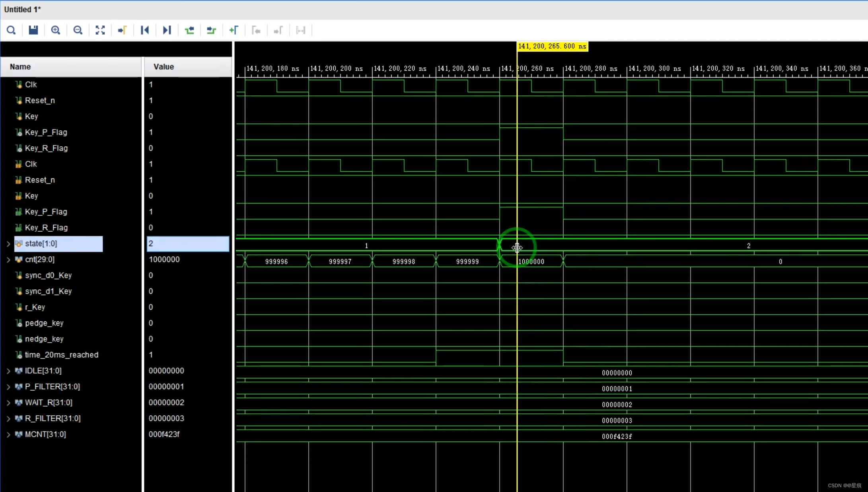868x492 pixels.
Task: Go to the last time
Action: pyautogui.click(x=167, y=30)
